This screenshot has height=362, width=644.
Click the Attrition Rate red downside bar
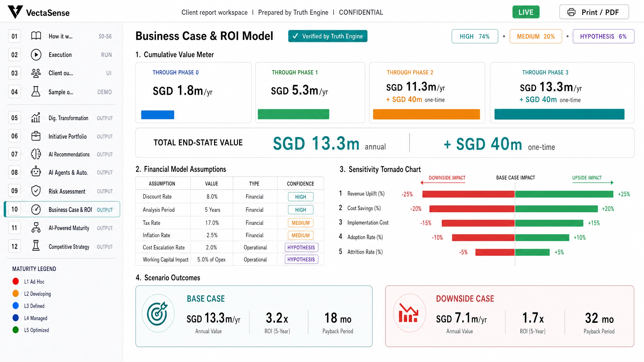[495, 252]
